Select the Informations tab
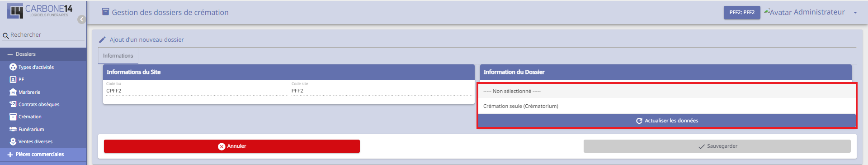 click(x=118, y=56)
